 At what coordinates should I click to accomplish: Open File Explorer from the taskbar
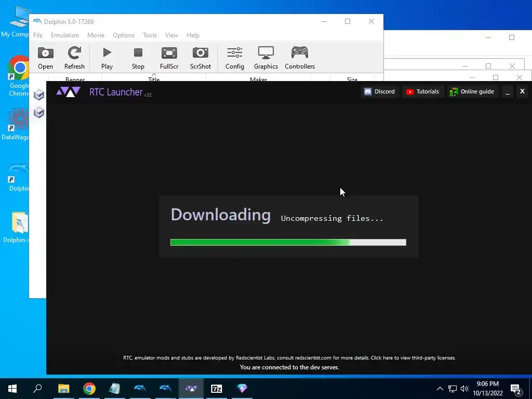click(x=63, y=389)
